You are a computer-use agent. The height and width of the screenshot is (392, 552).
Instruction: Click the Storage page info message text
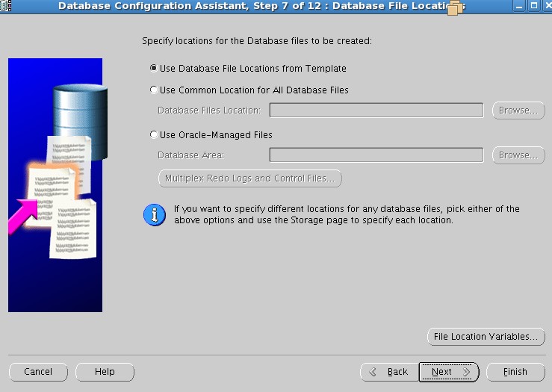tap(347, 214)
